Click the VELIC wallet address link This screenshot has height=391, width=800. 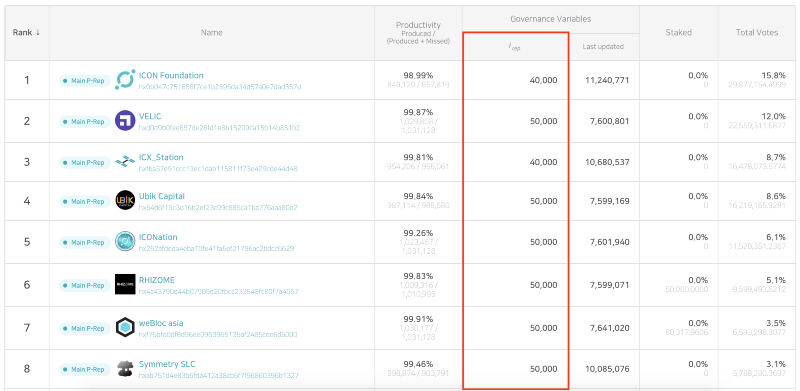click(x=219, y=128)
